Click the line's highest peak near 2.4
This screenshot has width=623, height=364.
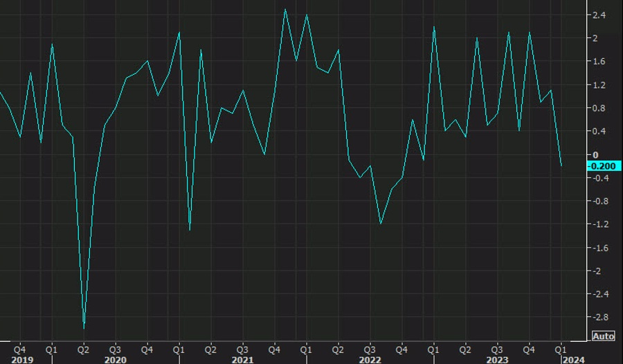(285, 10)
